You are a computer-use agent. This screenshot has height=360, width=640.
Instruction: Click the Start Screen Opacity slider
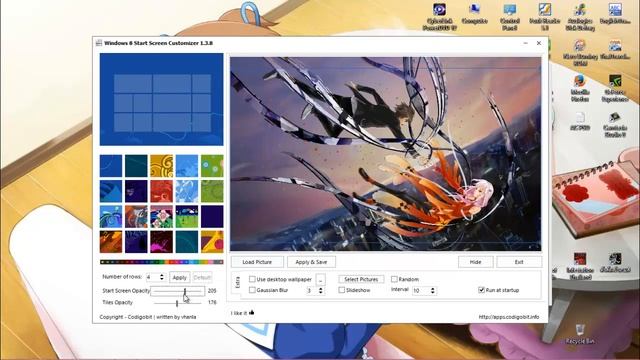[x=178, y=291]
